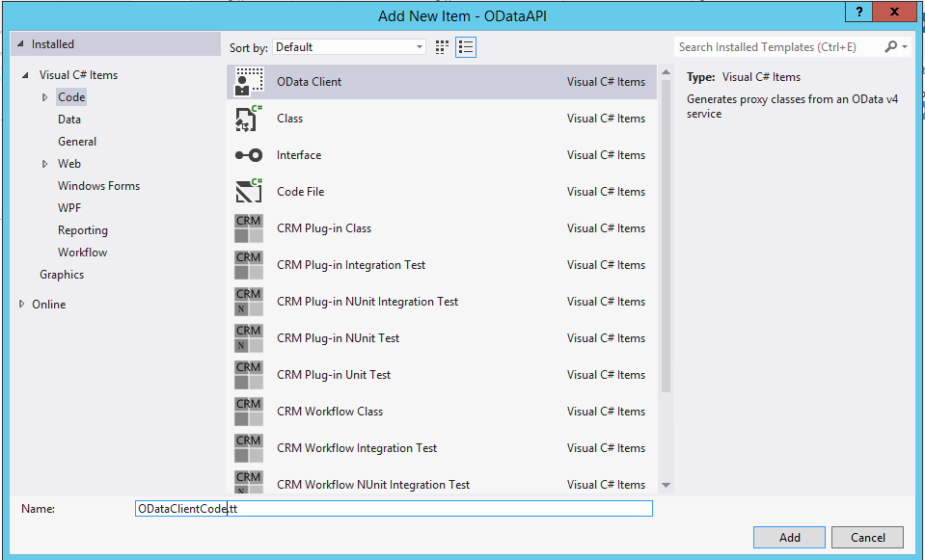Click the search magnifier icon
Viewport: 925px width, 560px height.
(891, 46)
